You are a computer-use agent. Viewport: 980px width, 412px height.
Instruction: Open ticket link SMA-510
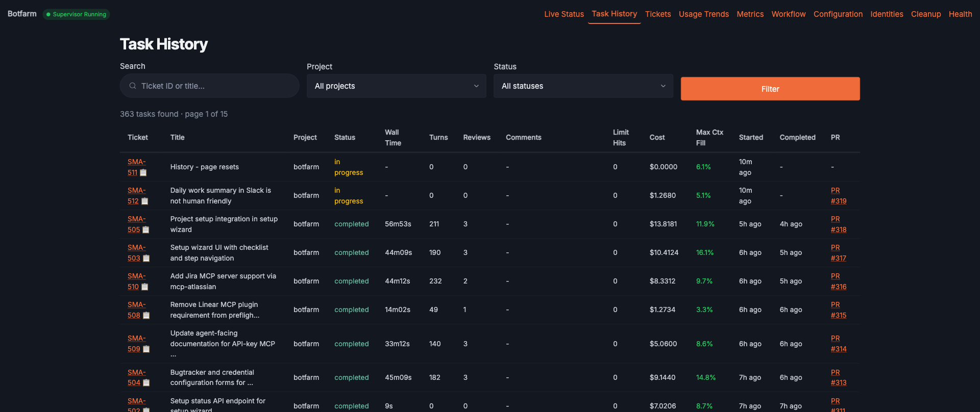click(x=136, y=281)
